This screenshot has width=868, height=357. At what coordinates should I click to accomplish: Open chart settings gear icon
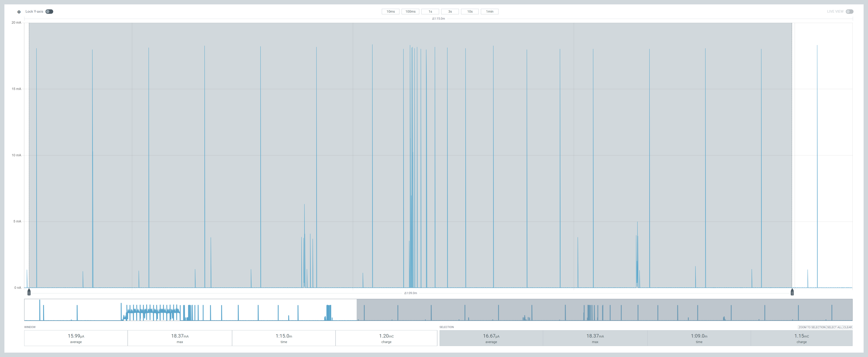coord(19,12)
